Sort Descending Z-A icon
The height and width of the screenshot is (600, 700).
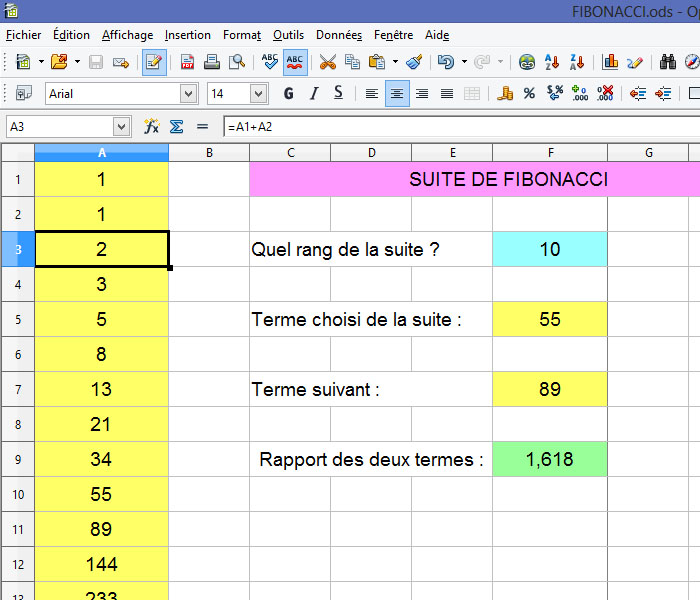(577, 62)
